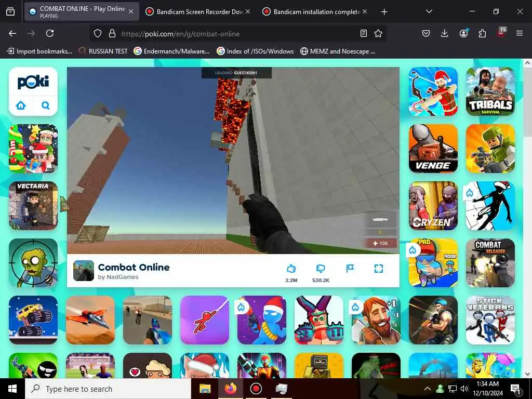
Task: Click the Poki home icon
Action: click(x=21, y=105)
